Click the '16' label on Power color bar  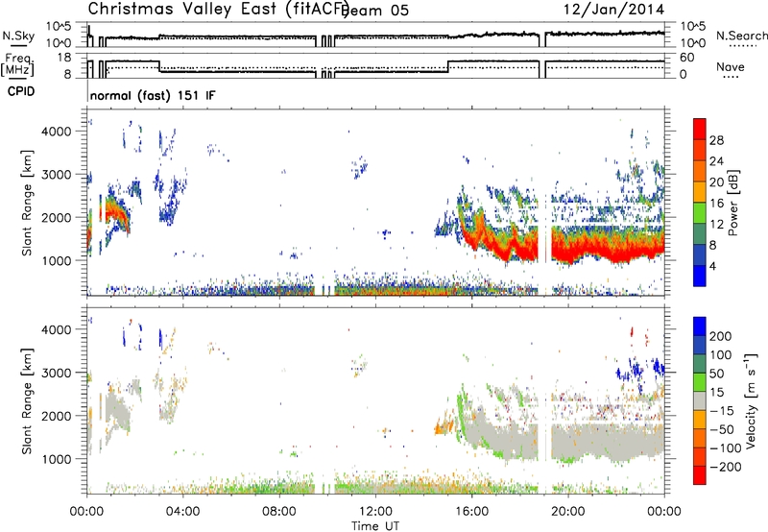click(716, 204)
